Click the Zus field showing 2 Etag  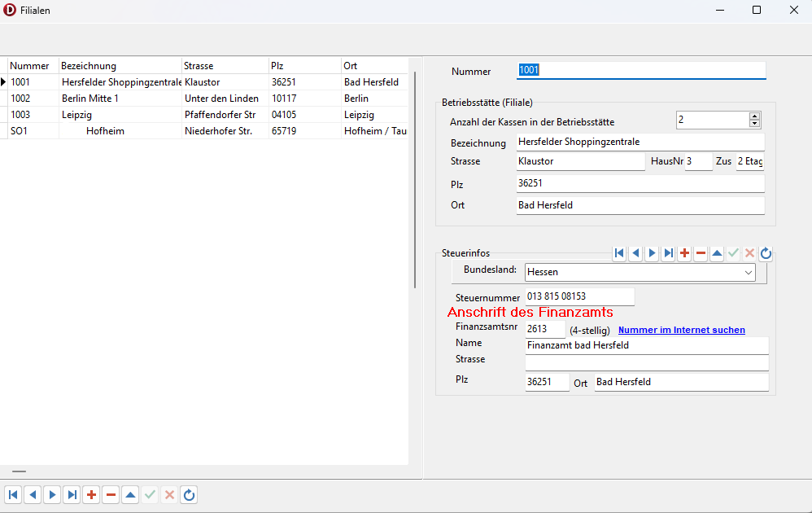point(750,162)
